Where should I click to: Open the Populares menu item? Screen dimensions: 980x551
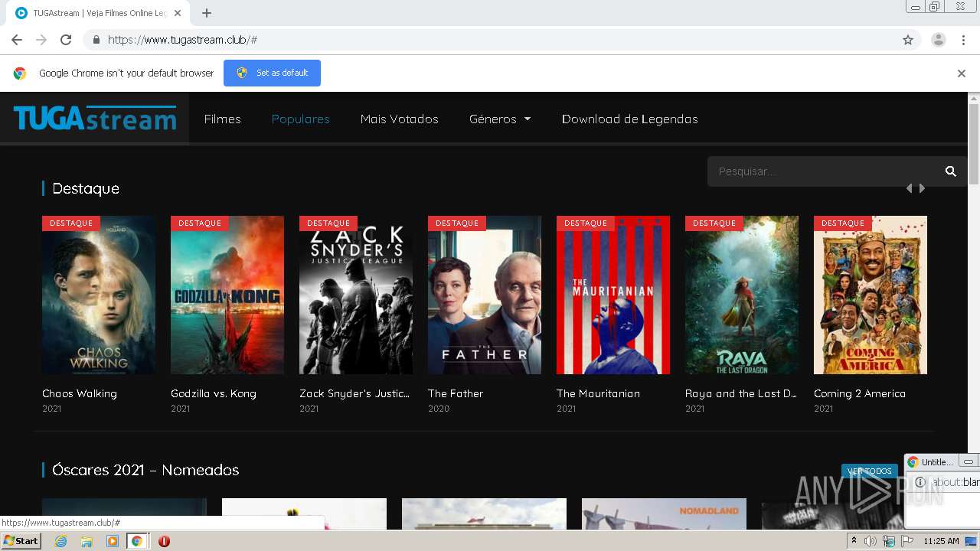point(301,119)
